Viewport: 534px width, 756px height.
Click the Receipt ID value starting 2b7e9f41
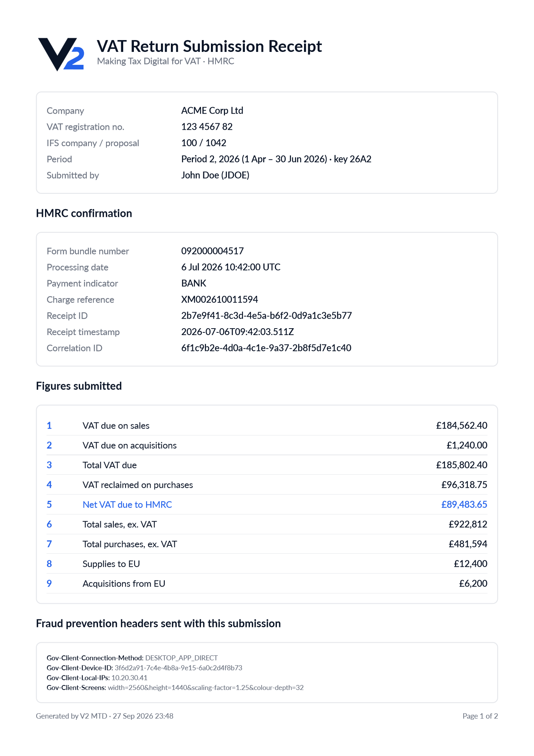267,316
